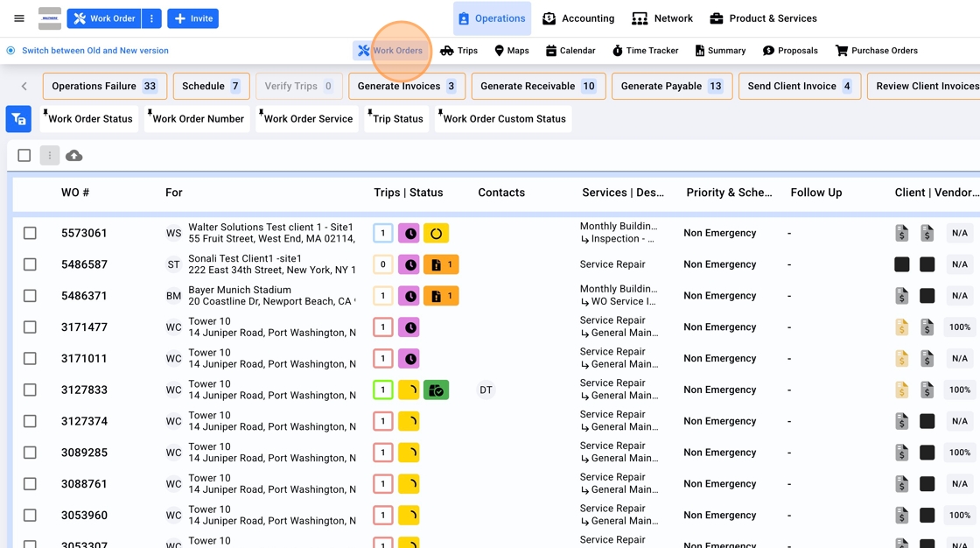The height and width of the screenshot is (548, 980).
Task: Select checkbox for work order 5573061
Action: tap(30, 233)
